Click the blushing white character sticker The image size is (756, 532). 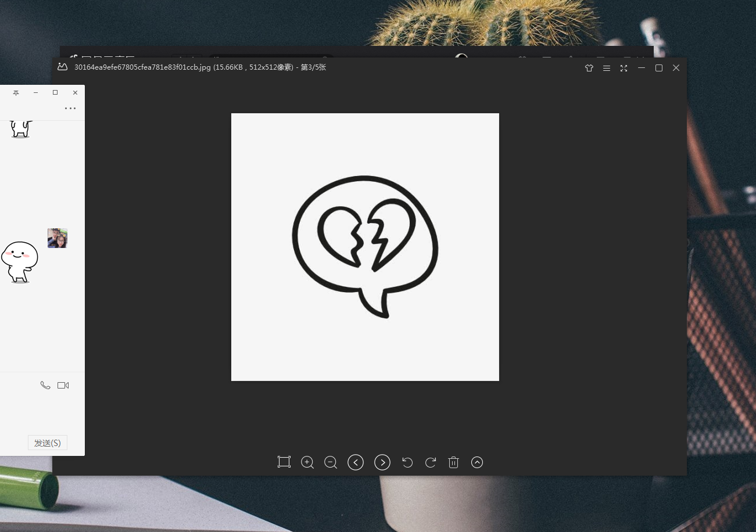[19, 263]
